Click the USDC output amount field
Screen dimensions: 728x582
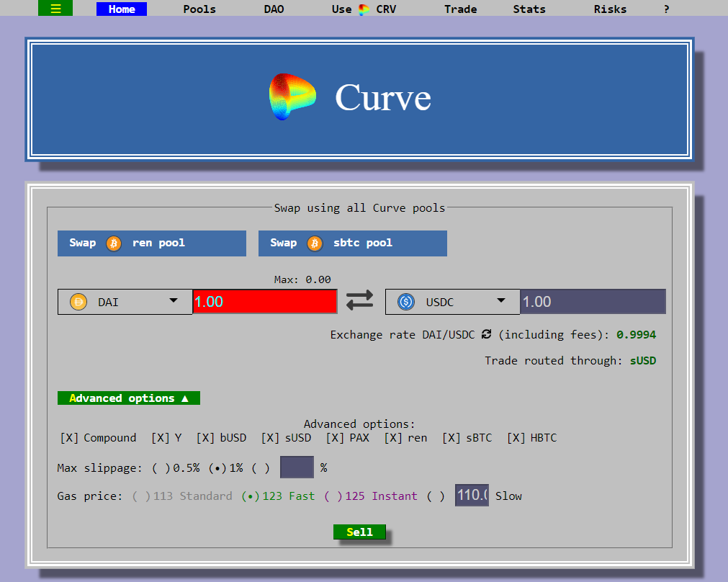(x=593, y=302)
